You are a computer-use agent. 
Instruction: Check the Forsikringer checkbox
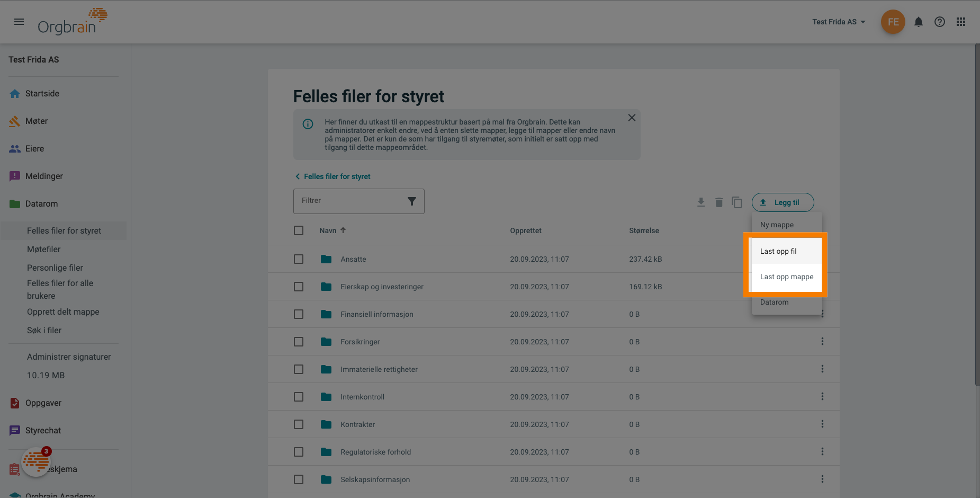click(x=299, y=342)
